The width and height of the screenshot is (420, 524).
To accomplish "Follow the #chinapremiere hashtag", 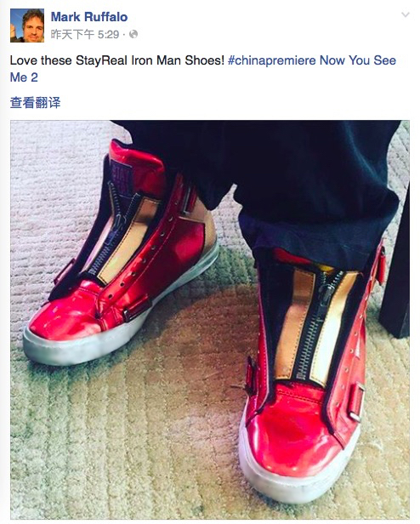I will 271,60.
